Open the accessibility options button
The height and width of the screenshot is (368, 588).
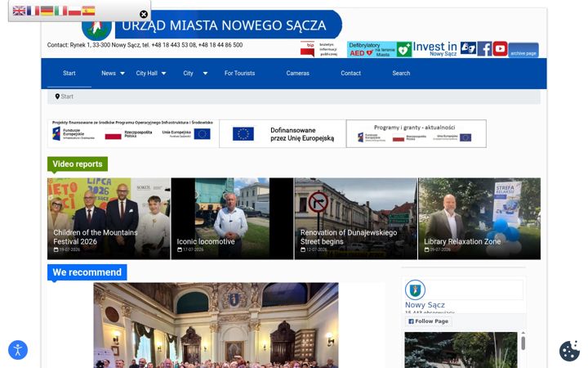[18, 350]
